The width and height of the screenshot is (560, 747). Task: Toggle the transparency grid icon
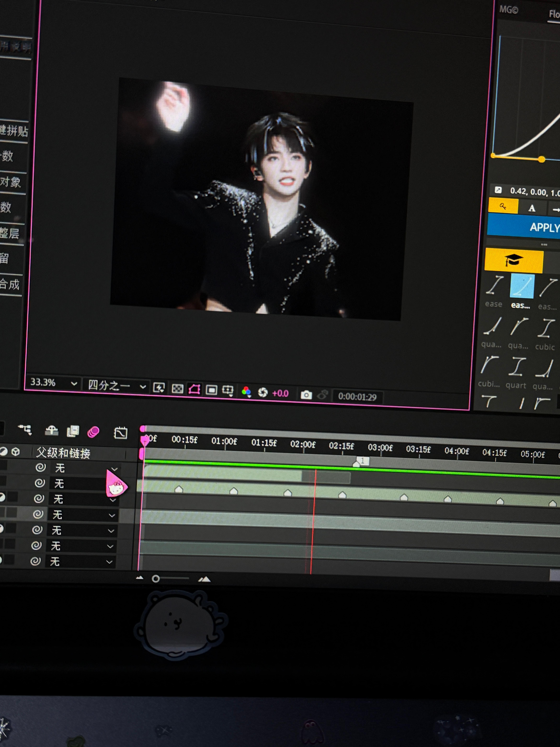pos(178,389)
